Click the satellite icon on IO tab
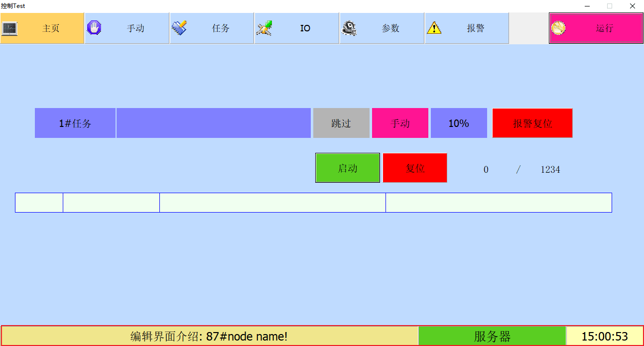The image size is (644, 346). click(264, 28)
